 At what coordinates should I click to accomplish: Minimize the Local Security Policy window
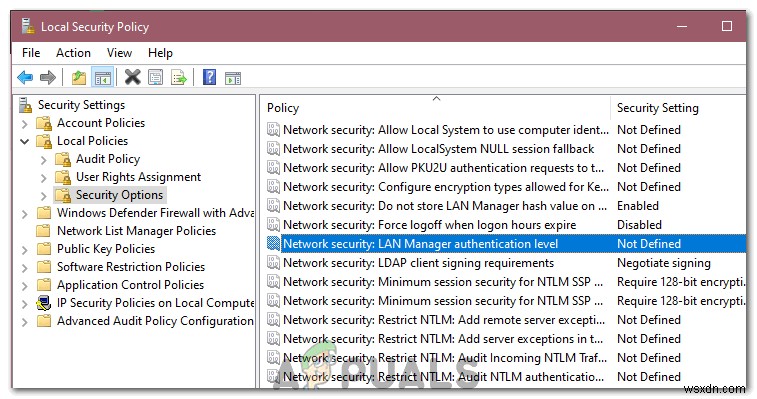coord(682,27)
